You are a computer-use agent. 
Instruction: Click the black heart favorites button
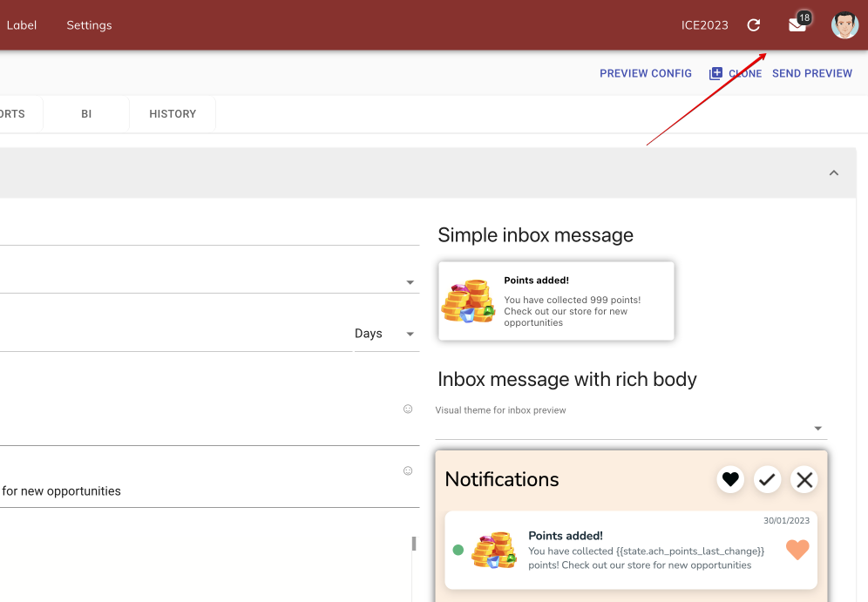pos(730,479)
